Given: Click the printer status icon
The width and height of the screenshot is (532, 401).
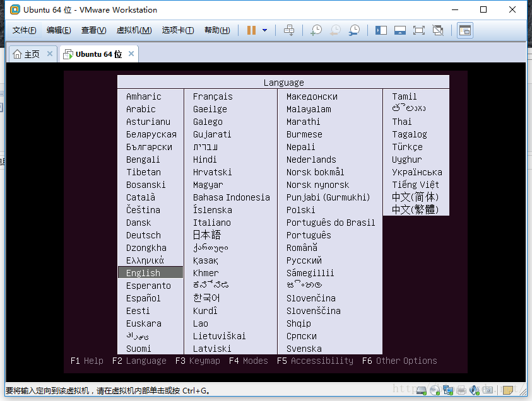Looking at the screenshot, I should coord(461,391).
